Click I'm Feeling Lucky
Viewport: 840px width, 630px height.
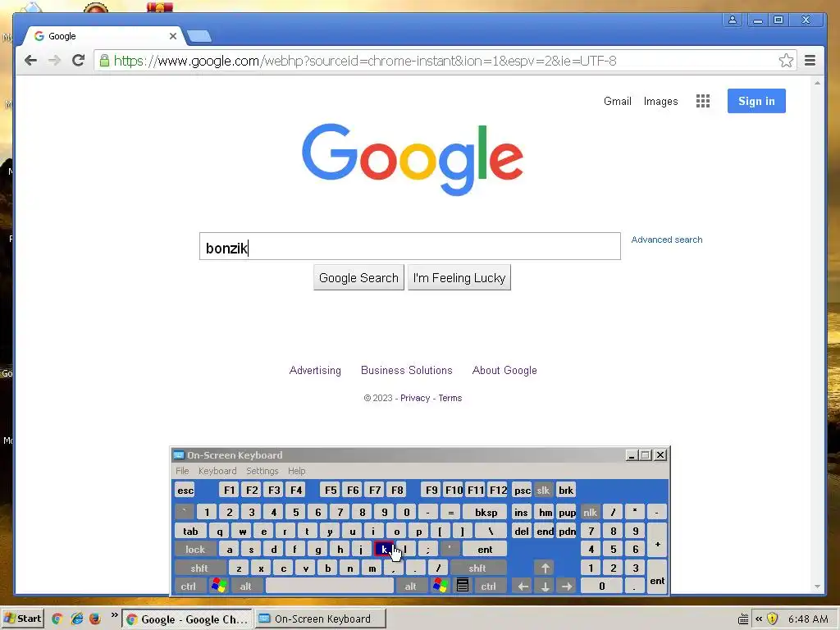point(459,277)
